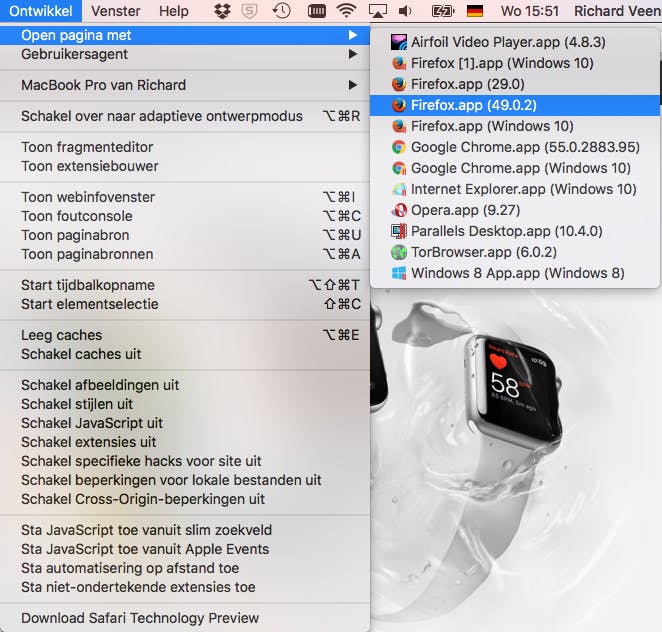The width and height of the screenshot is (662, 632).
Task: Open the AirPlay display menu
Action: (x=377, y=11)
